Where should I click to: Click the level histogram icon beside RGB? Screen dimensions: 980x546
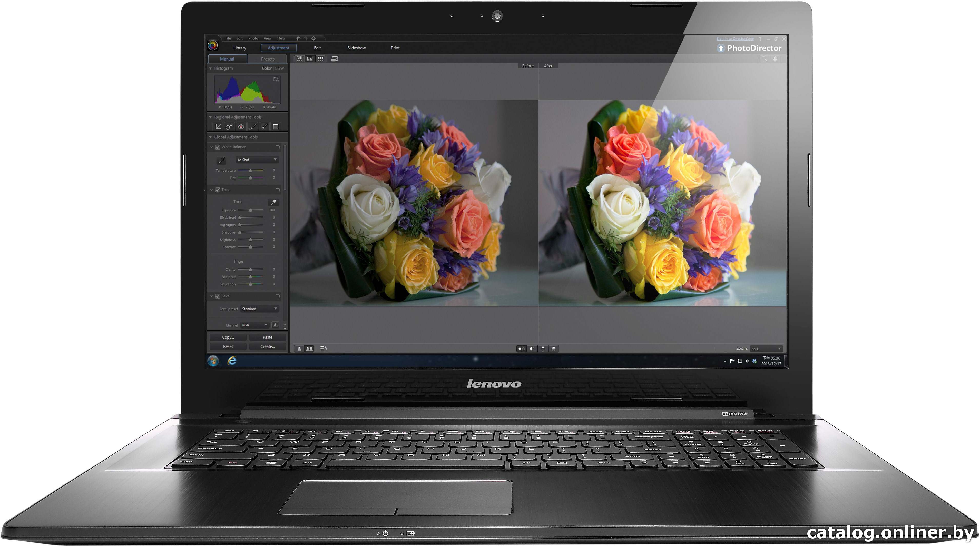pos(276,325)
